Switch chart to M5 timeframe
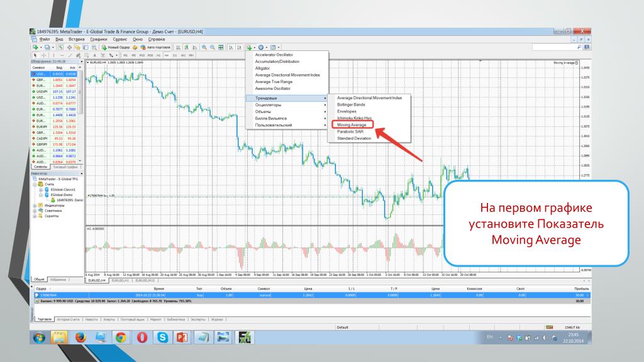644x362 pixels. [133, 55]
